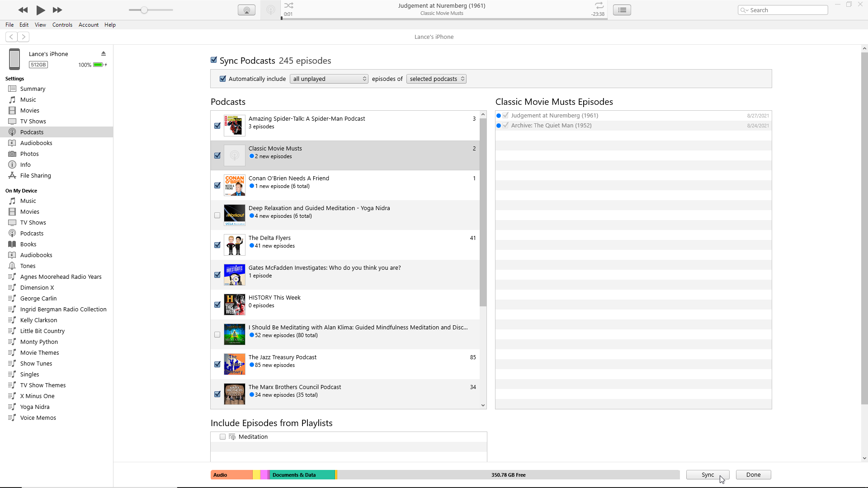This screenshot has height=488, width=868.
Task: Click the Sync button
Action: pos(708,474)
